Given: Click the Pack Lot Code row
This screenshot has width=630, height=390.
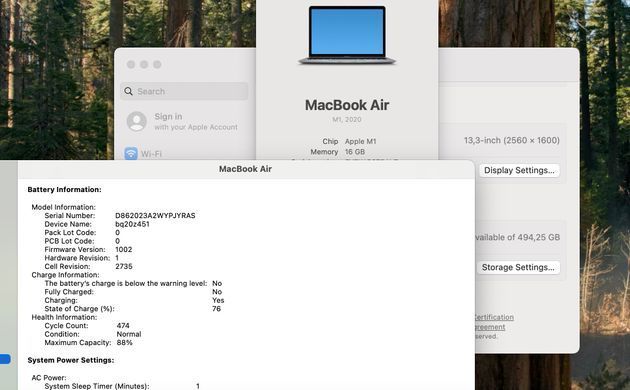Looking at the screenshot, I should pos(82,233).
